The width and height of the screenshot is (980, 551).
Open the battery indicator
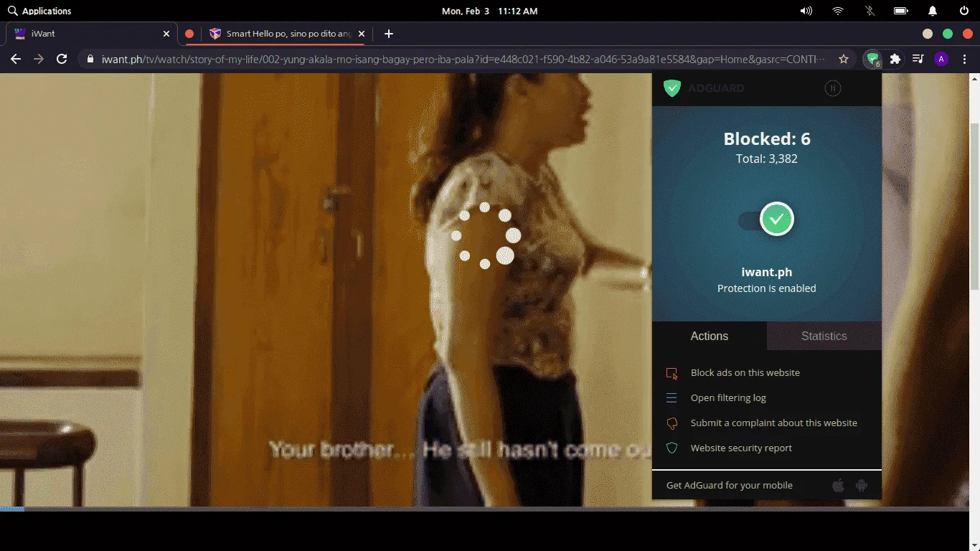tap(901, 11)
